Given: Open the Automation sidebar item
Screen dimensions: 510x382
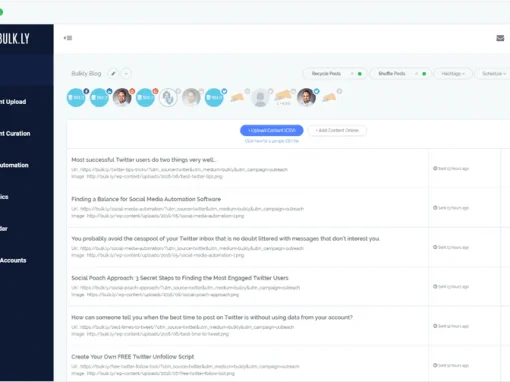Looking at the screenshot, I should click(14, 165).
